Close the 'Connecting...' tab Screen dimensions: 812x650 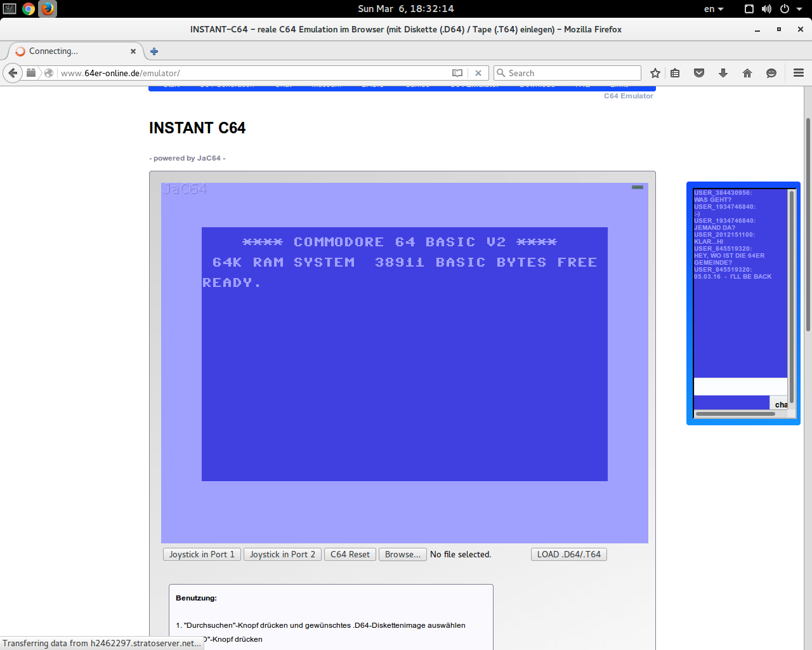pos(133,51)
